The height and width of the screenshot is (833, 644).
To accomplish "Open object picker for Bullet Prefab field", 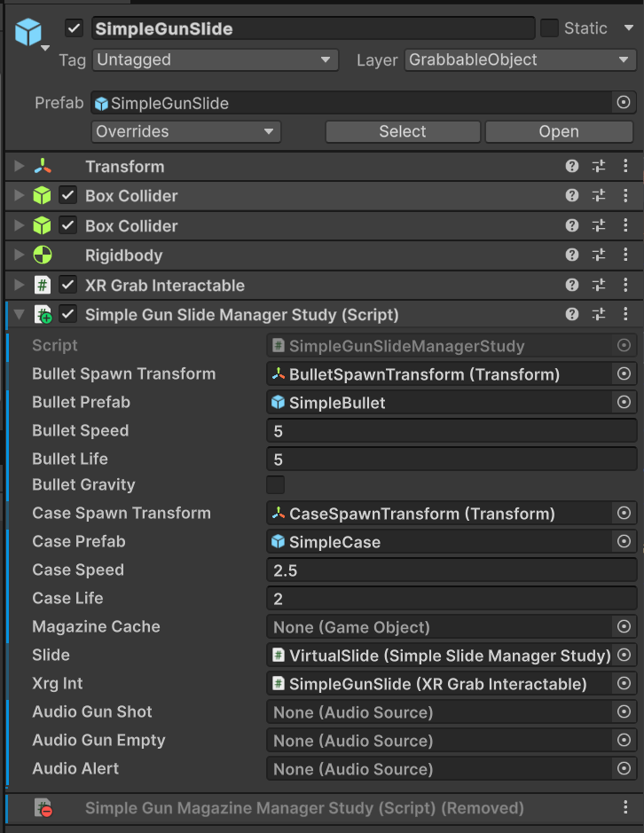I will click(x=624, y=403).
